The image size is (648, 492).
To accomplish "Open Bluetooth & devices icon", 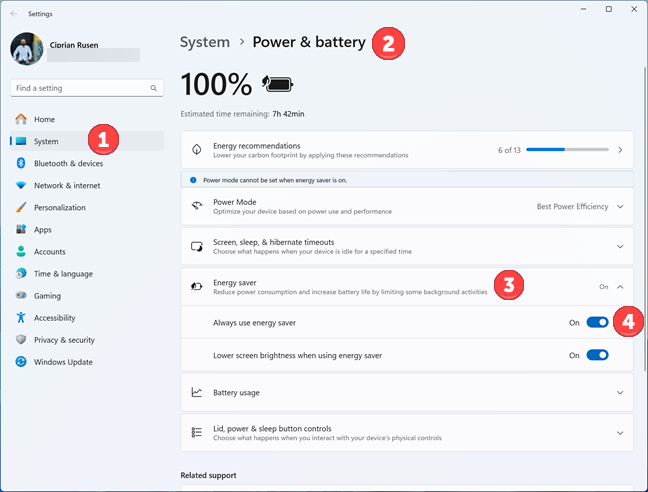I will 20,163.
